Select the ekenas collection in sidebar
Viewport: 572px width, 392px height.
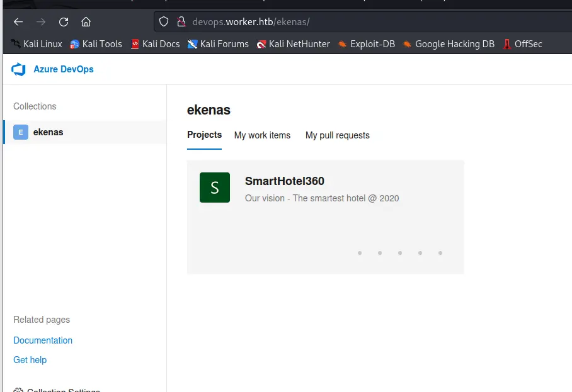pyautogui.click(x=85, y=132)
